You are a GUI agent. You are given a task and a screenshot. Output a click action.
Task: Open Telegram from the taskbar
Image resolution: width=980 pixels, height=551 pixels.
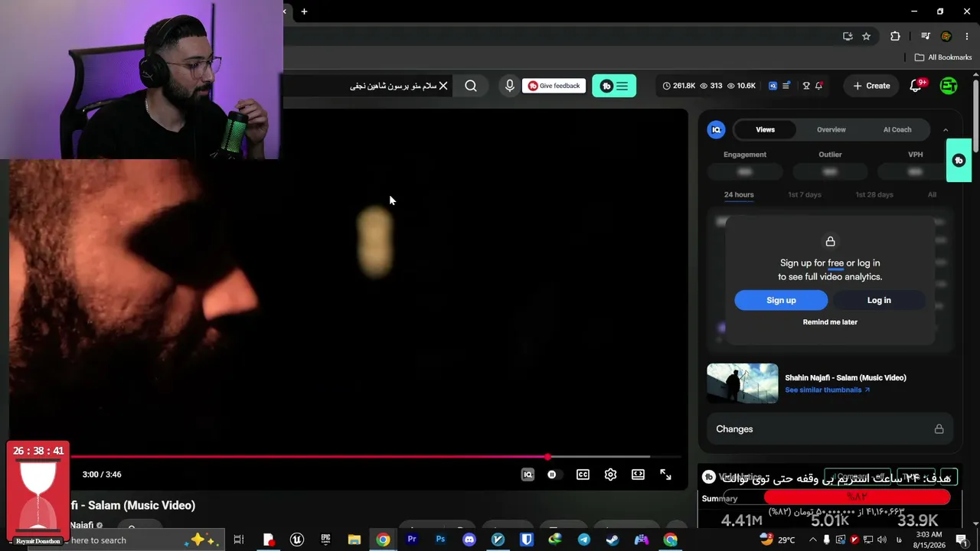tap(584, 540)
